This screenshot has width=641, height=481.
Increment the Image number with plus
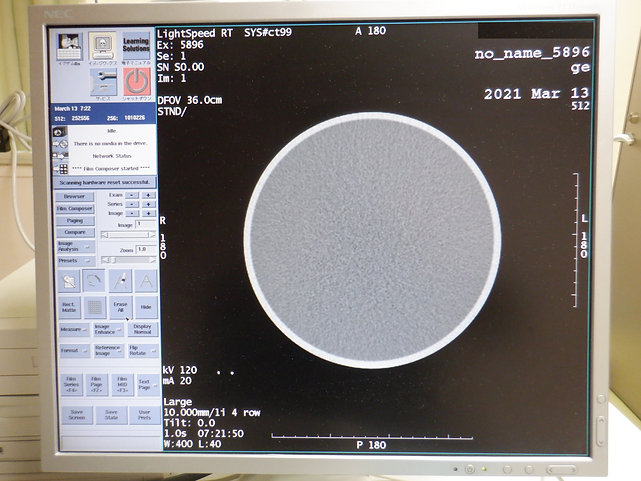tap(148, 213)
